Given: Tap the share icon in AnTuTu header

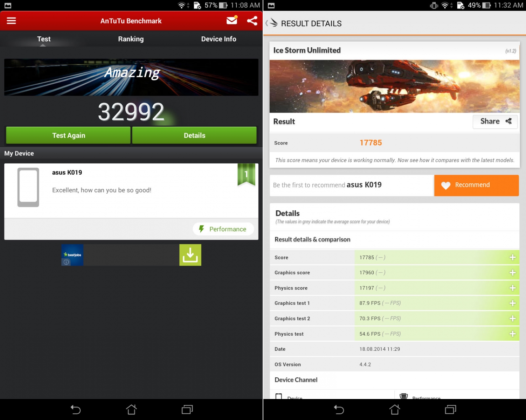Looking at the screenshot, I should (x=252, y=21).
